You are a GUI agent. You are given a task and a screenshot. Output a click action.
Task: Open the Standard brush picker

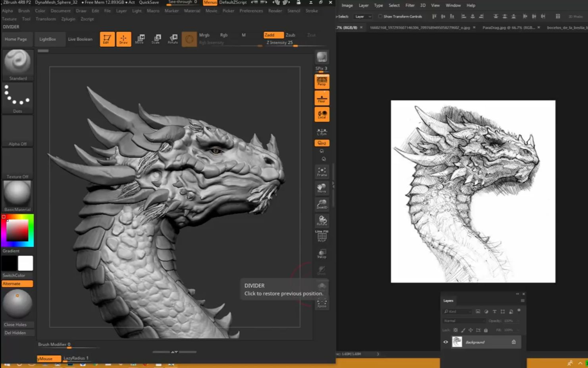[17, 65]
